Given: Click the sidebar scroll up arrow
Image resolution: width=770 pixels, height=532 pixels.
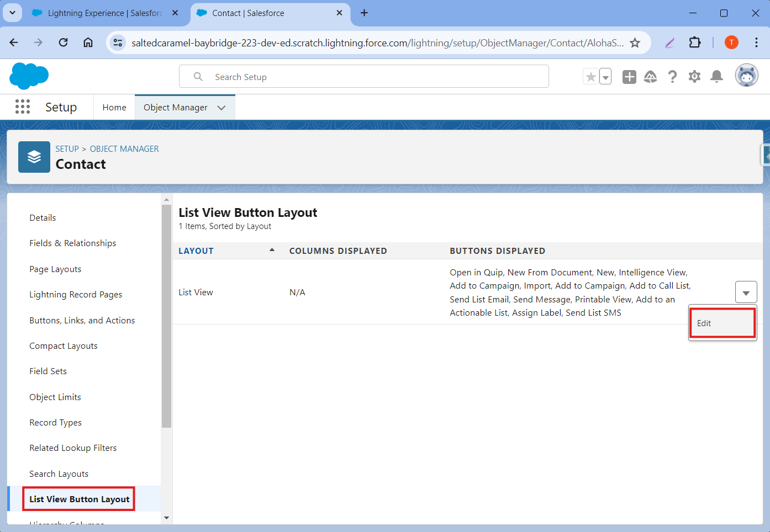Looking at the screenshot, I should [x=166, y=199].
